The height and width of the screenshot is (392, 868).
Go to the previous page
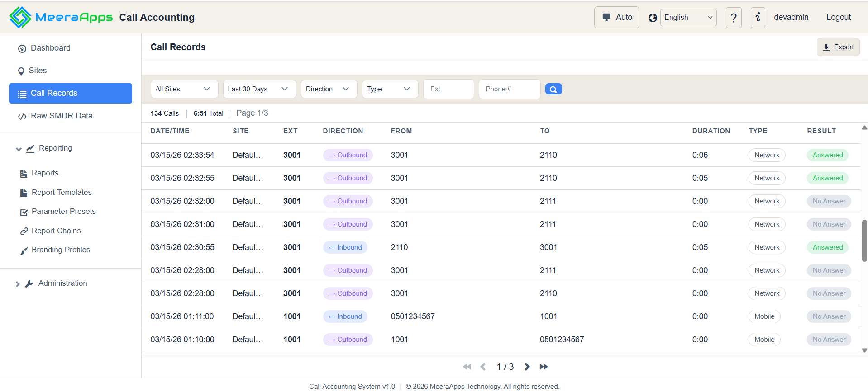point(483,367)
